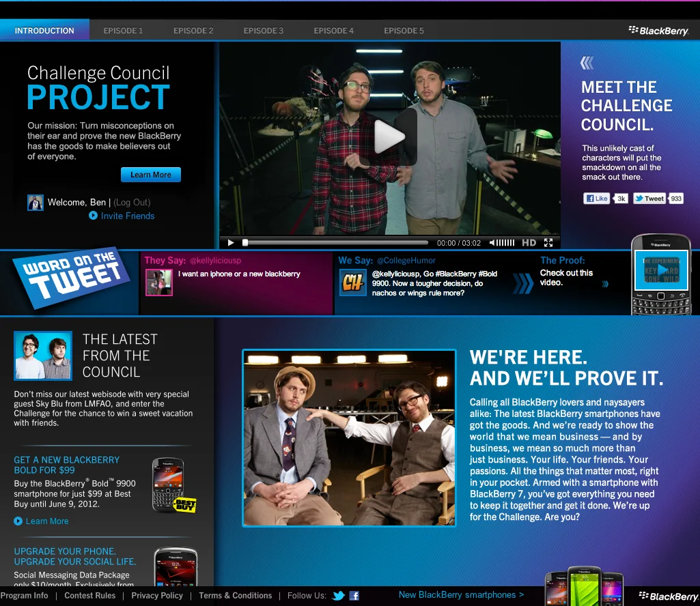Collapse the Meet the Challenge Council panel

(x=587, y=63)
